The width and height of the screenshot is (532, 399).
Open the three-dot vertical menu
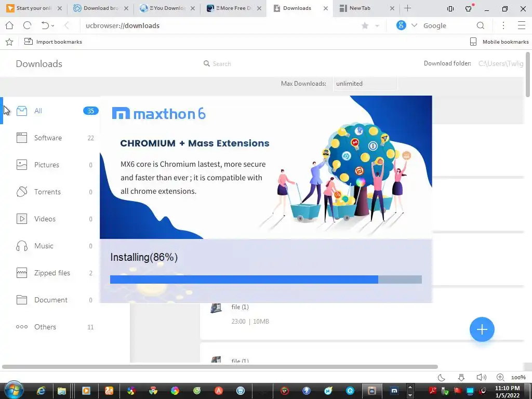coord(503,25)
